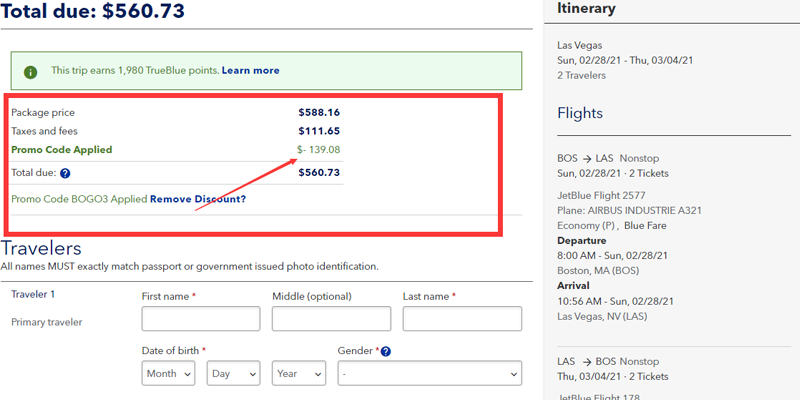800x400 pixels.
Task: Open the help tooltip beside Gender label
Action: tap(386, 351)
